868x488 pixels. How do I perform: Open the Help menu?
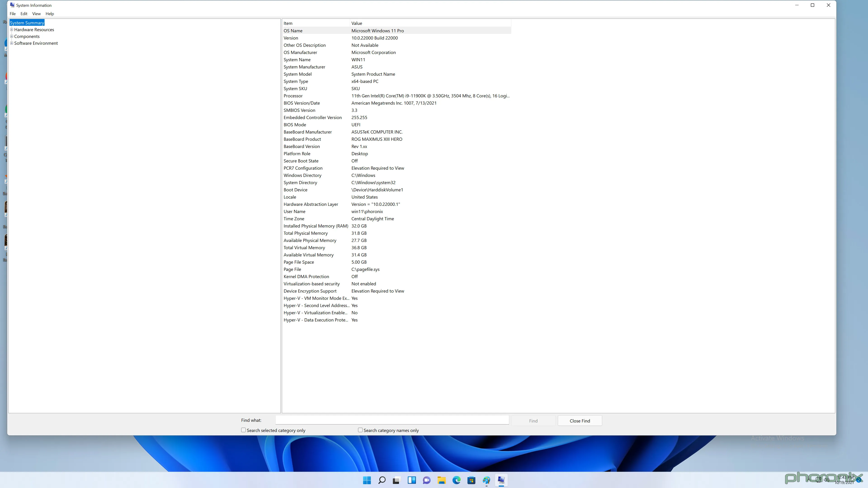click(50, 14)
